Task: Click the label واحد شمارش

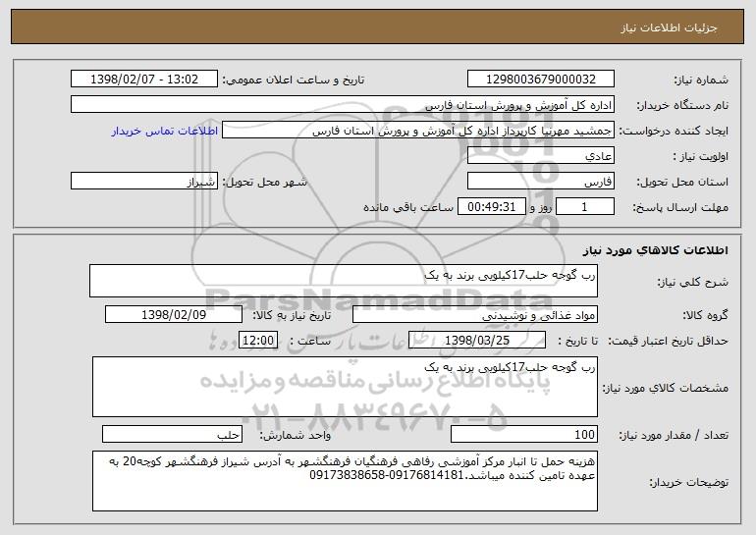Action: 296,435
